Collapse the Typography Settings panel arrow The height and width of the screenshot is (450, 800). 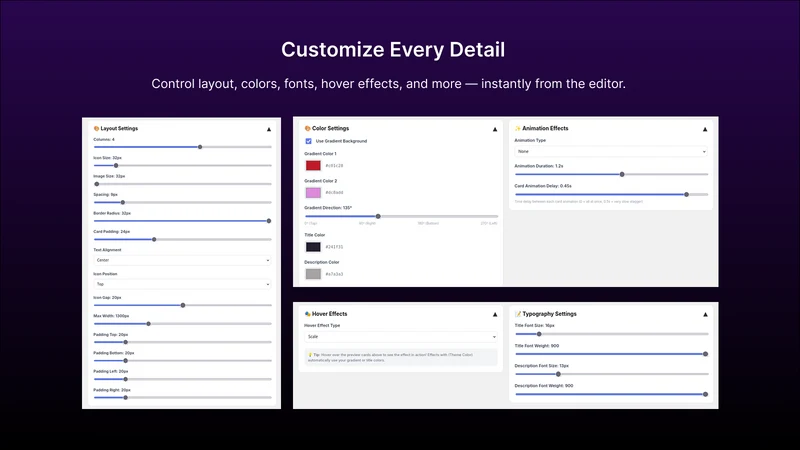[x=705, y=315]
